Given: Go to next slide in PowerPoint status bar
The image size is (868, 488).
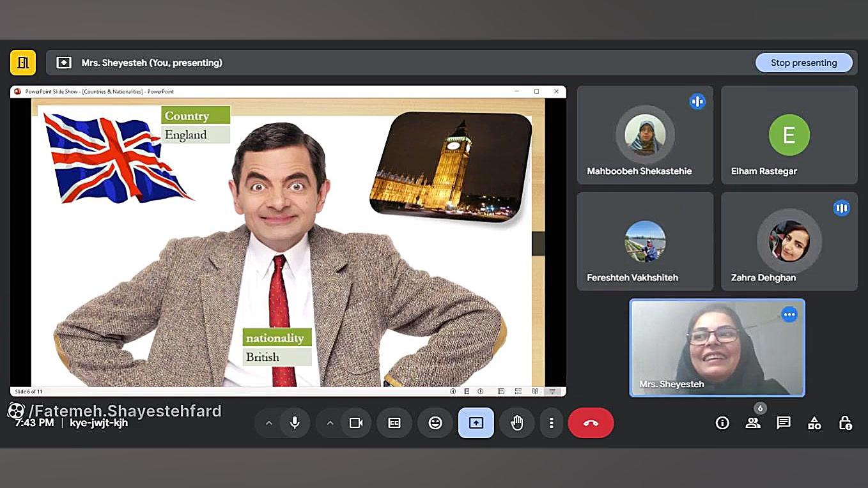Looking at the screenshot, I should tap(481, 392).
